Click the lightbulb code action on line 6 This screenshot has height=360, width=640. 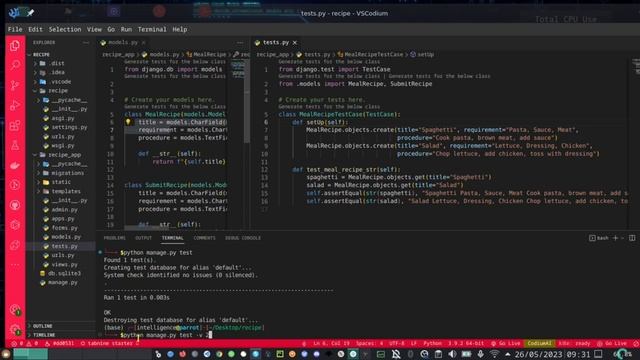pos(128,122)
